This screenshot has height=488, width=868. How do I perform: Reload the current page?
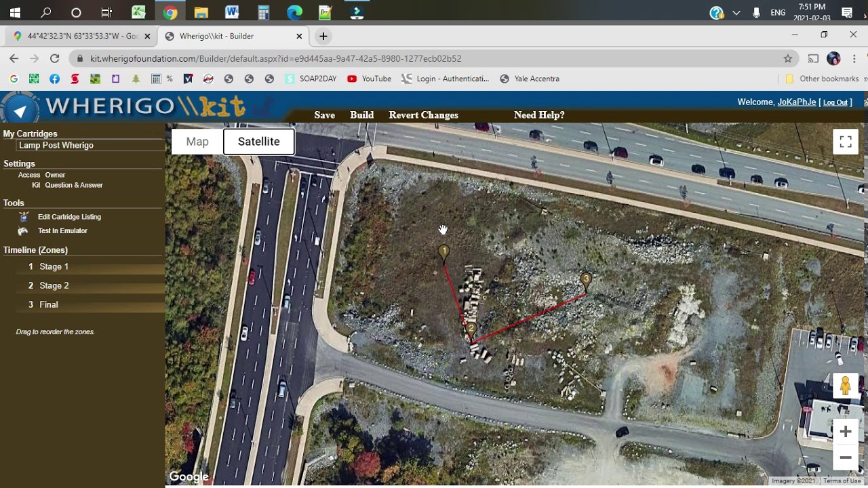pyautogui.click(x=54, y=59)
